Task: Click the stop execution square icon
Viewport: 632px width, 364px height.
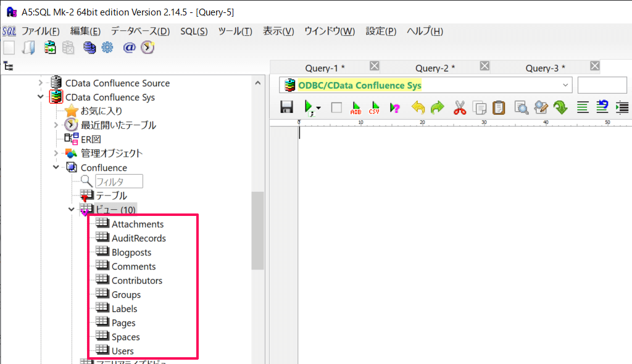Action: coord(336,107)
